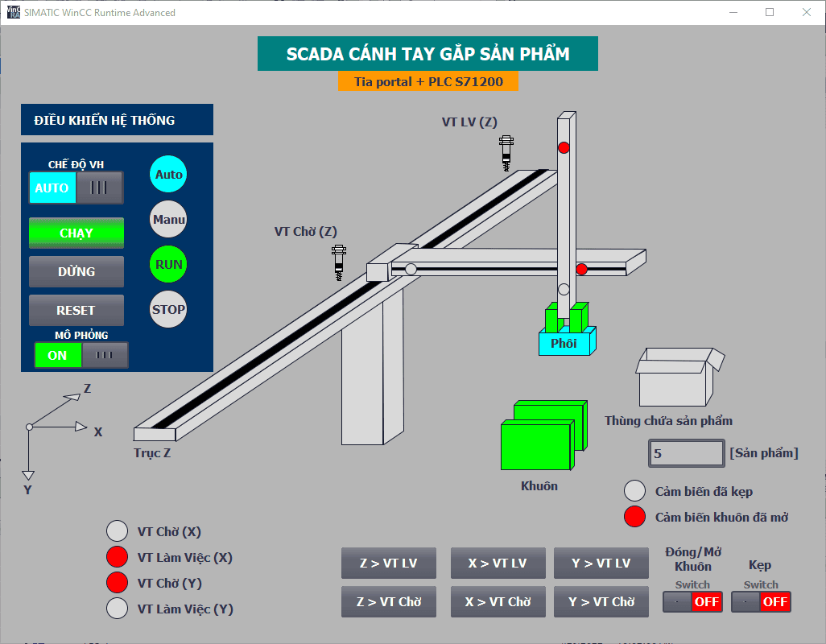Viewport: 826px width, 644px height.
Task: Click the Manu indicator lamp
Action: pyautogui.click(x=168, y=219)
